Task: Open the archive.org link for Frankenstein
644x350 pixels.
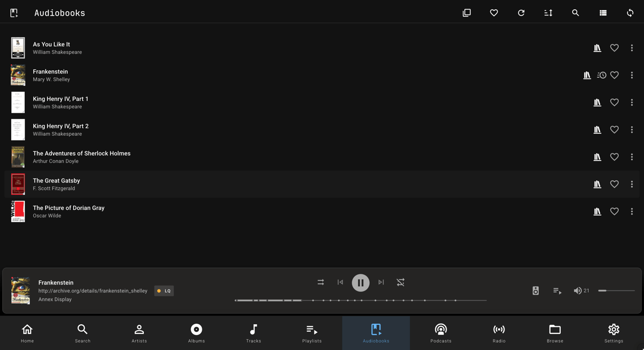Action: (x=92, y=290)
